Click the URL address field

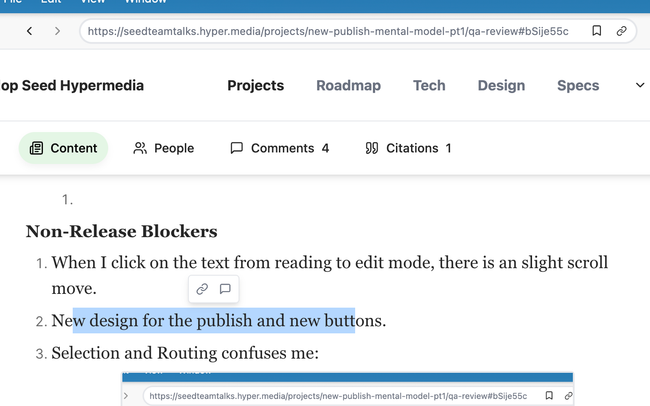[330, 31]
